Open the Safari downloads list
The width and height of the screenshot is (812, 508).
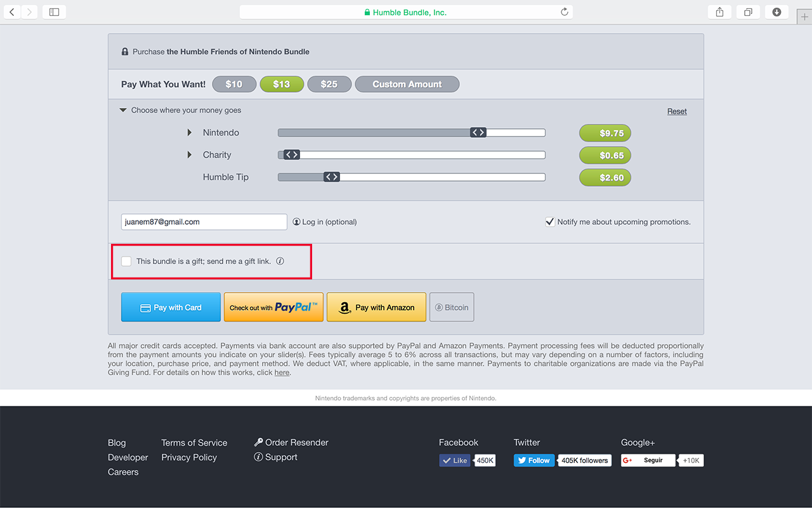[x=776, y=12]
